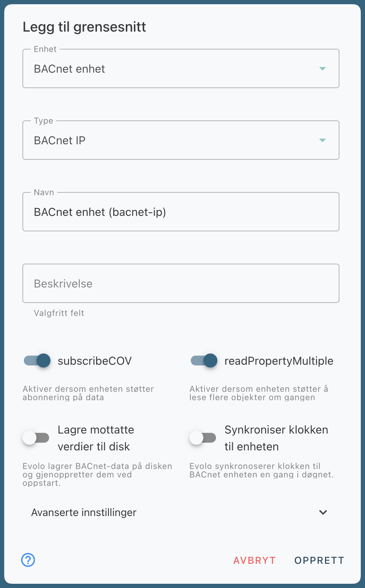Enable Synkroniser klokken til enheten toggle
The image size is (365, 588).
[x=203, y=438]
